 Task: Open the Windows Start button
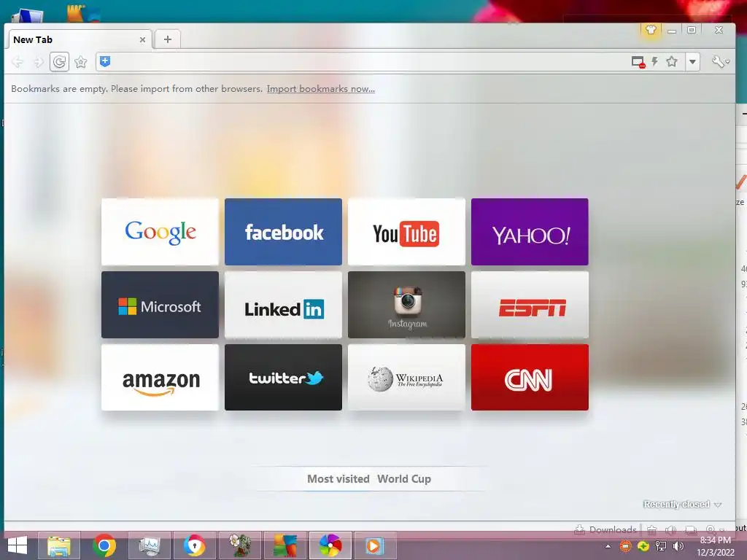pos(18,545)
